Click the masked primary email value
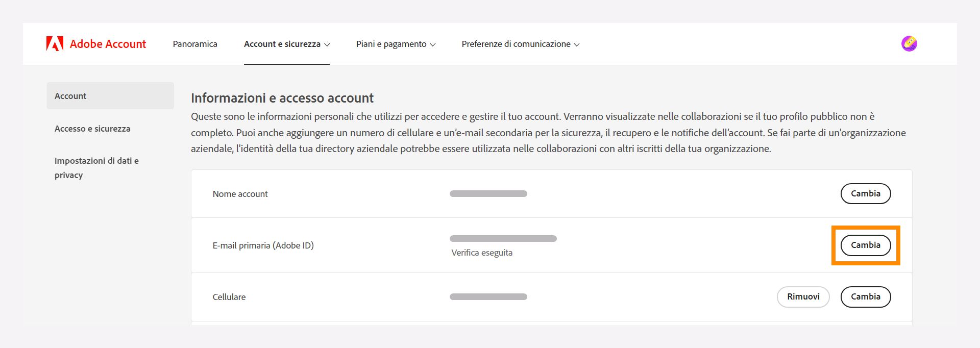 tap(502, 238)
